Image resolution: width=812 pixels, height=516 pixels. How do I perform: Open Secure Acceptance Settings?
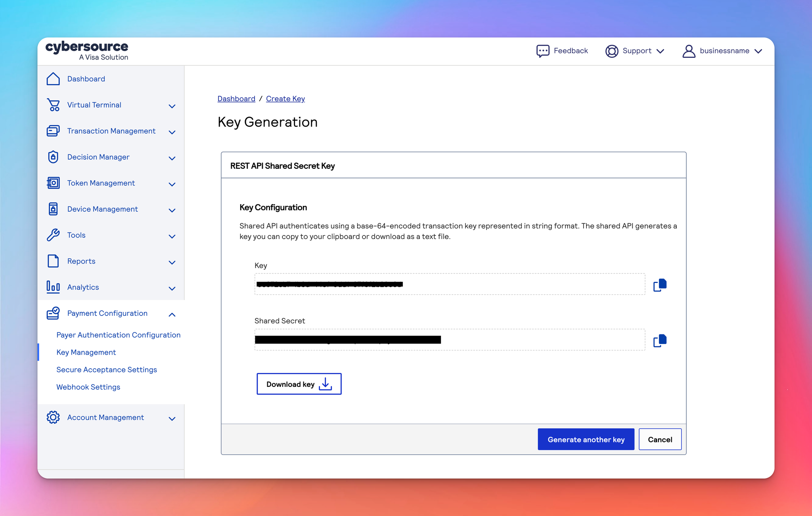pyautogui.click(x=107, y=370)
